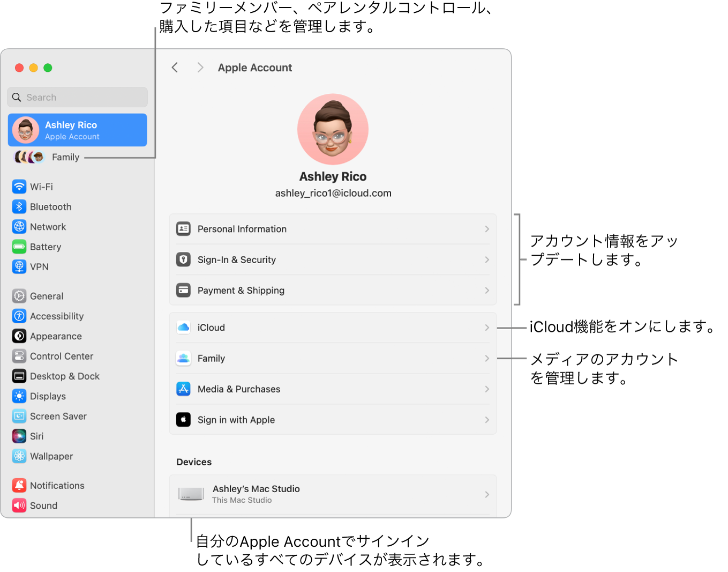Open the iCloud section chevron
Screen dimensions: 728x572
click(486, 328)
